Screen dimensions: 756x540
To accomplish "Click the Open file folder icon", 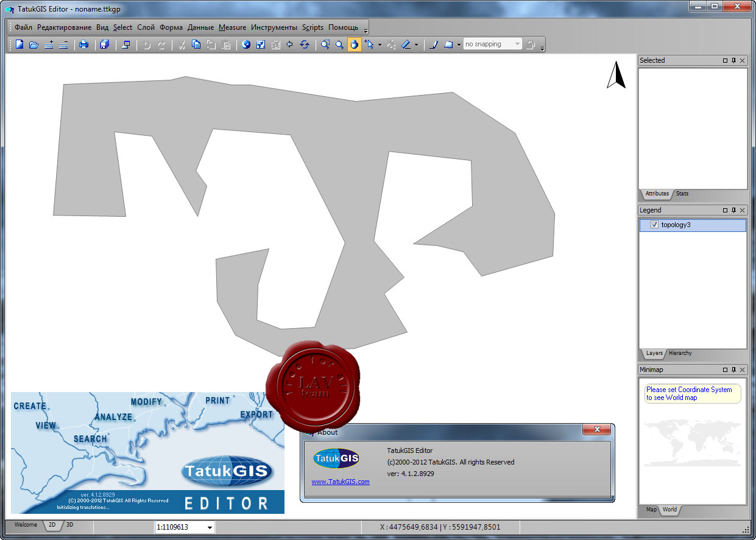I will tap(34, 44).
